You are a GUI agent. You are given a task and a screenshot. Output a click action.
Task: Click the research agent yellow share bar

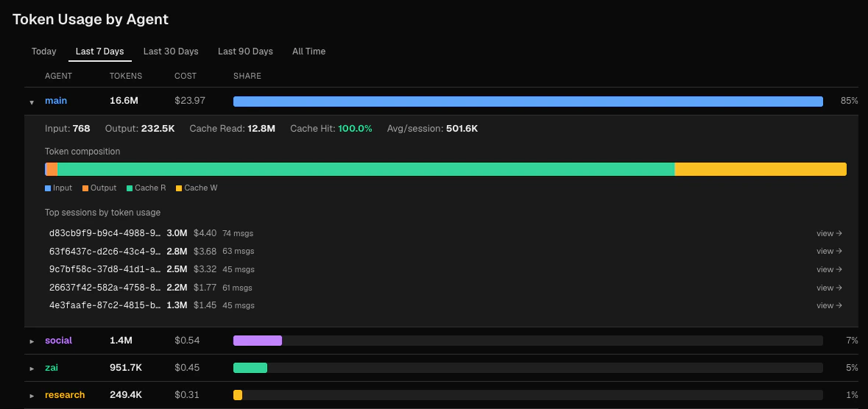coord(238,395)
